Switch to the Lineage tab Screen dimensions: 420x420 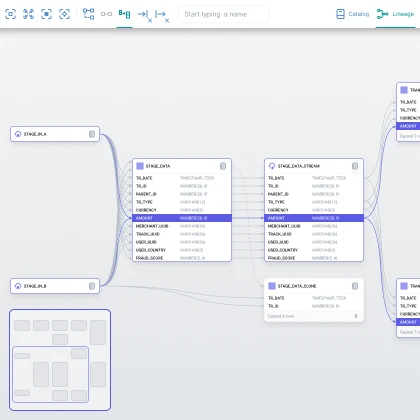(x=395, y=14)
